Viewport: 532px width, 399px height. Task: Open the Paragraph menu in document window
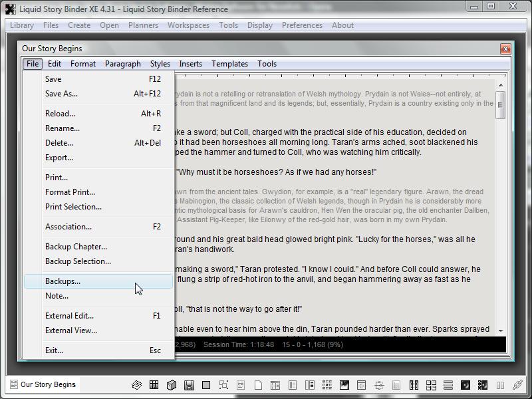point(122,64)
